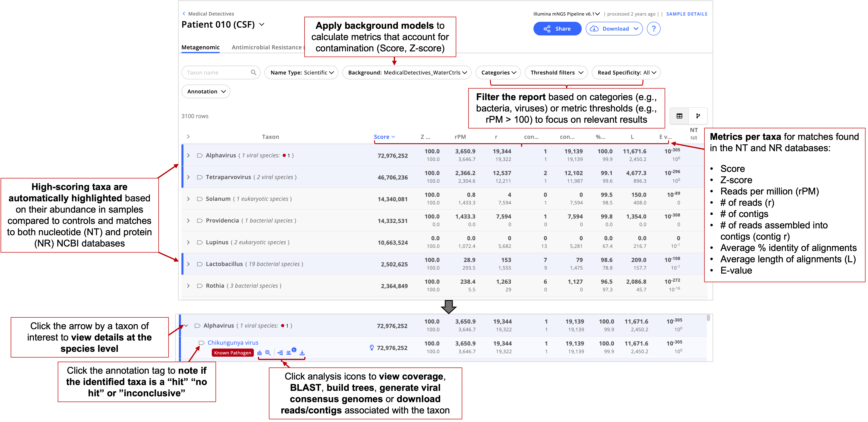Download Chikungunya virus reads icon

[302, 352]
